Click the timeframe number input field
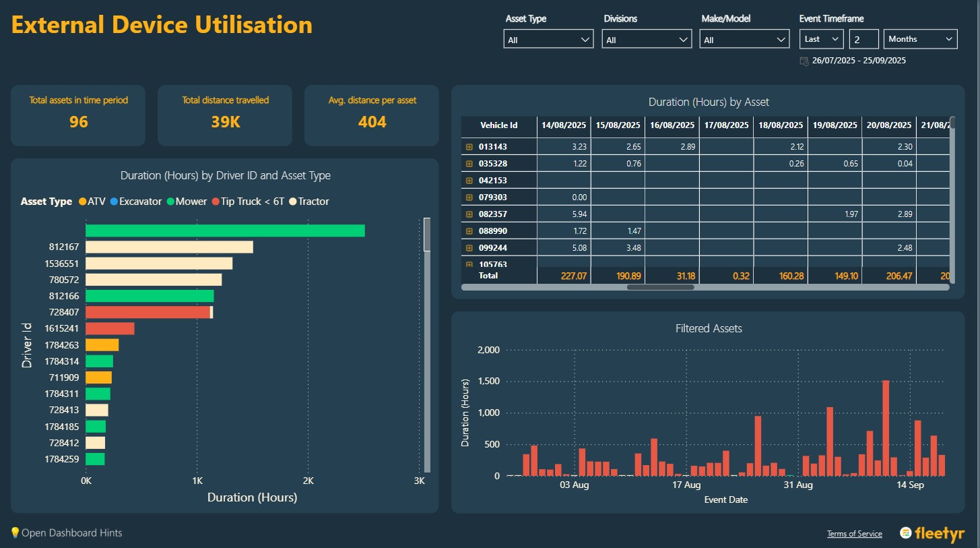Screen dimensions: 980x548 tap(863, 39)
